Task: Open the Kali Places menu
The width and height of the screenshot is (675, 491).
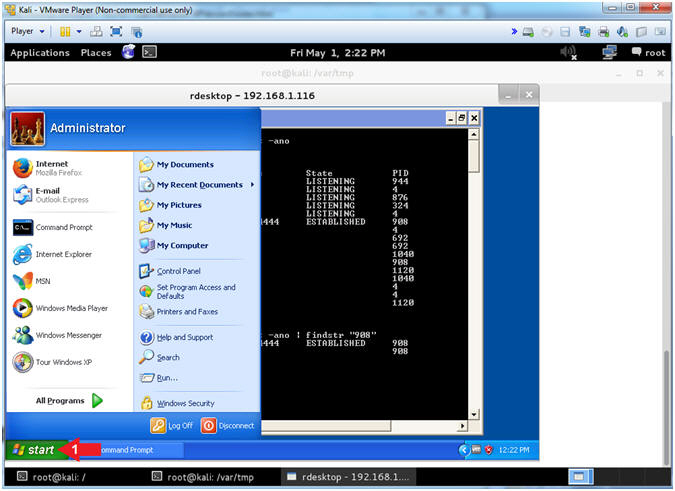Action: [x=96, y=52]
